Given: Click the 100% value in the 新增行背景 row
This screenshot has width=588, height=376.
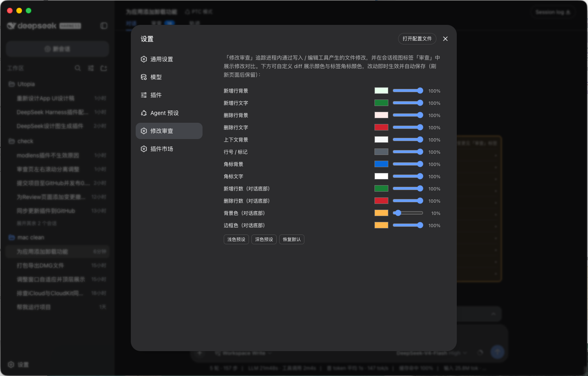Looking at the screenshot, I should pyautogui.click(x=434, y=91).
